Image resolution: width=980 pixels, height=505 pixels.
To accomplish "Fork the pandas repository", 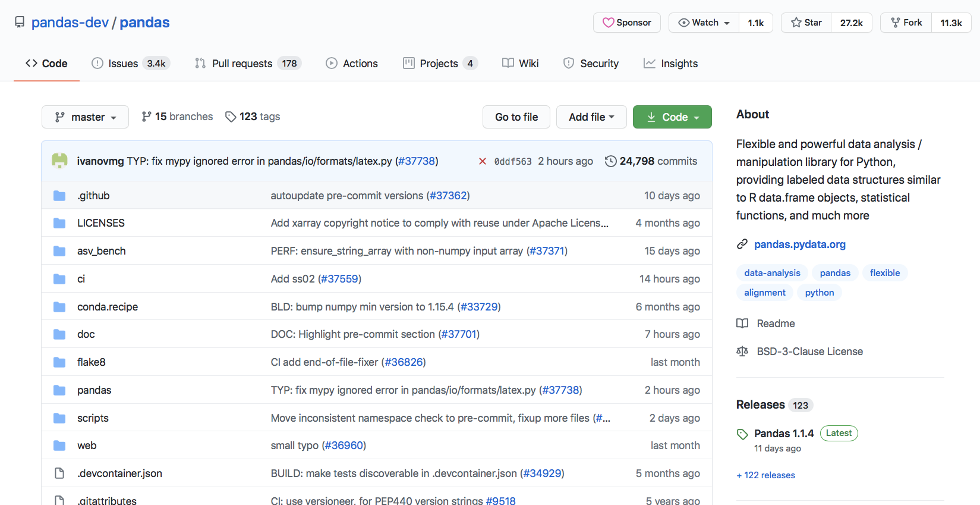I will click(x=906, y=23).
